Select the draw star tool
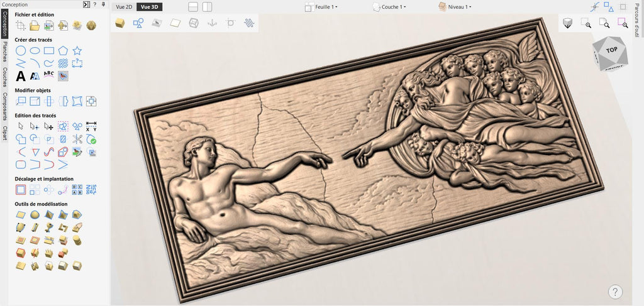 click(x=77, y=51)
